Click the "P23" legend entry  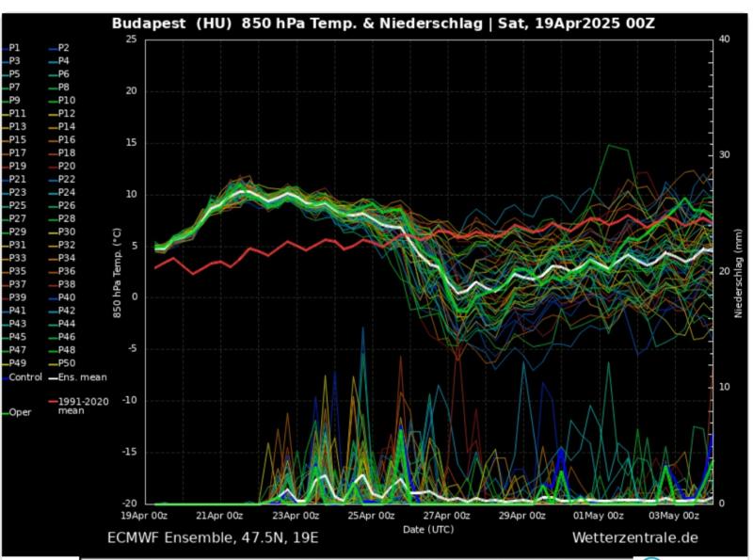[14, 192]
